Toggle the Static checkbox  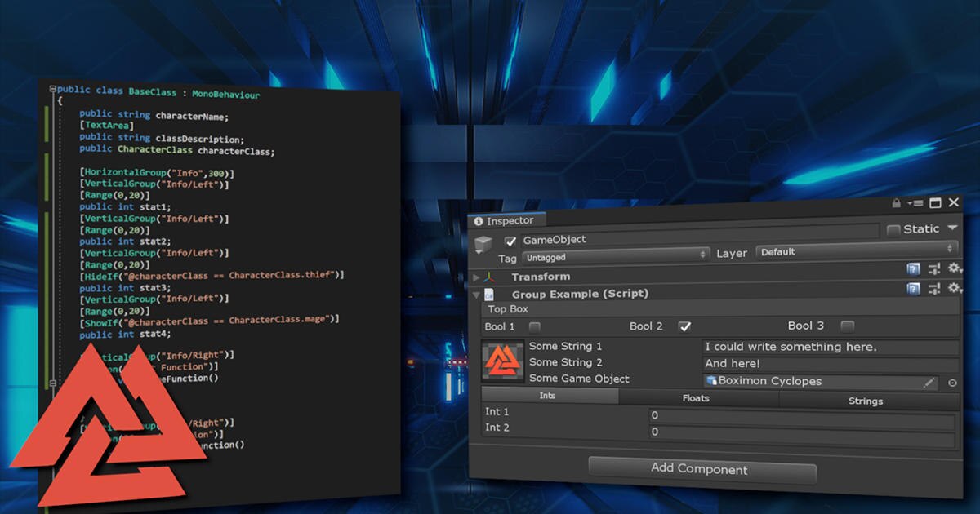pyautogui.click(x=893, y=230)
